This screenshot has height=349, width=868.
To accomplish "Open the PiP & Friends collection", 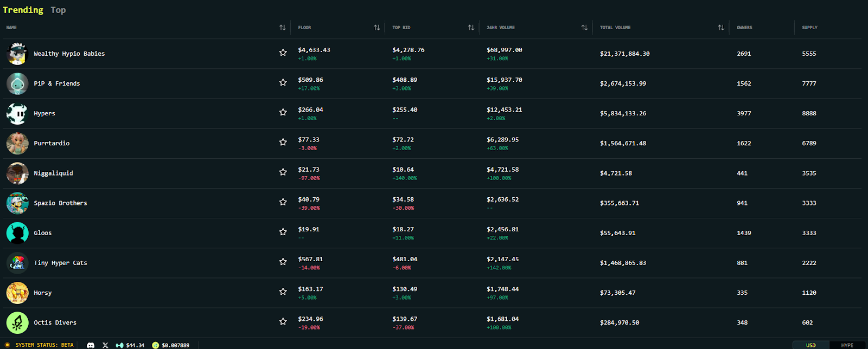I will coord(57,83).
